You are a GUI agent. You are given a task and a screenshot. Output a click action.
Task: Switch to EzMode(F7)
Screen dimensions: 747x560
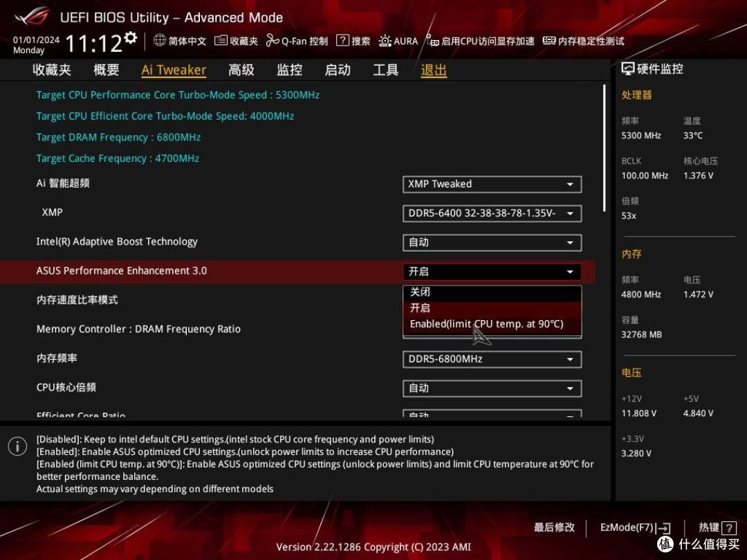636,528
